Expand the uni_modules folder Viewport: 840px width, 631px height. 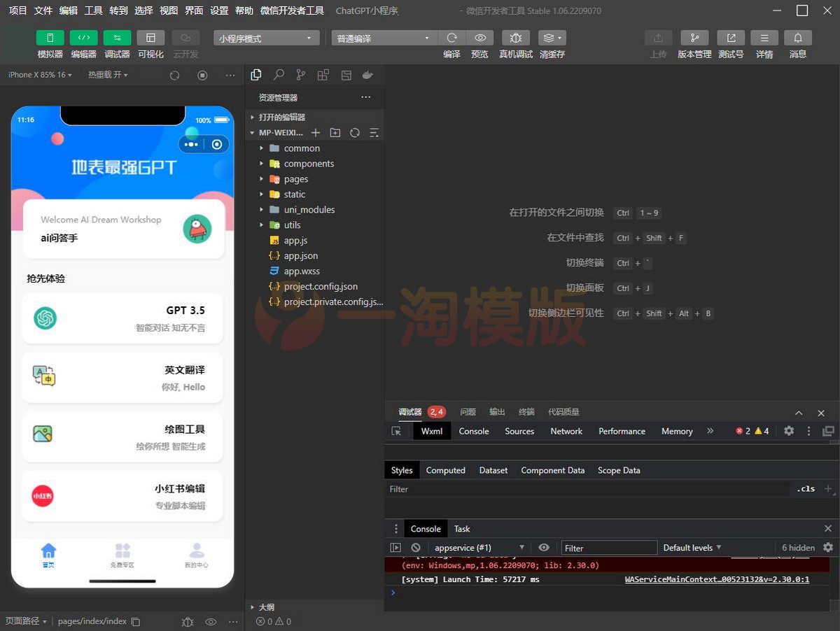(314, 210)
